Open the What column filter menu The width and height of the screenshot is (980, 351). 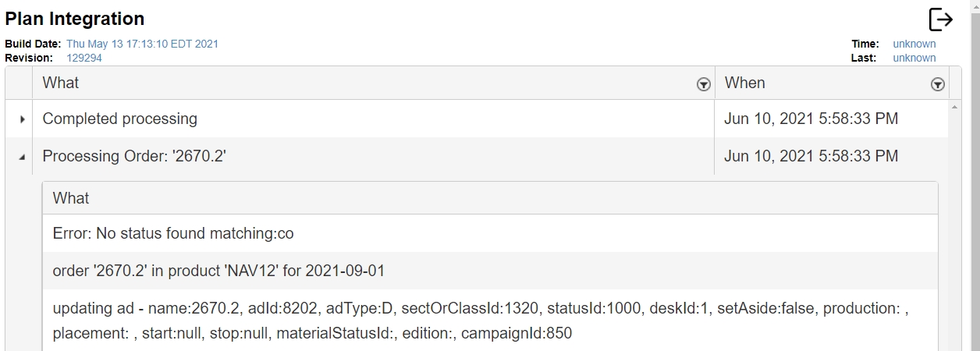point(703,84)
